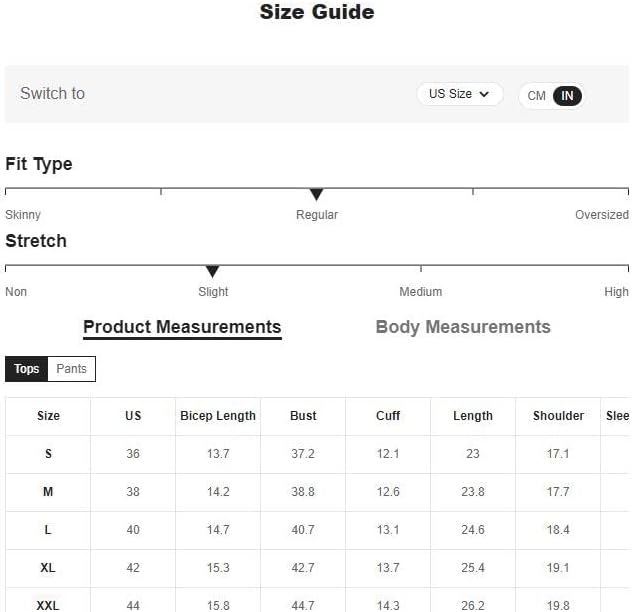Image resolution: width=632 pixels, height=612 pixels.
Task: Click the Fit Type triangle marker
Action: coord(316,194)
